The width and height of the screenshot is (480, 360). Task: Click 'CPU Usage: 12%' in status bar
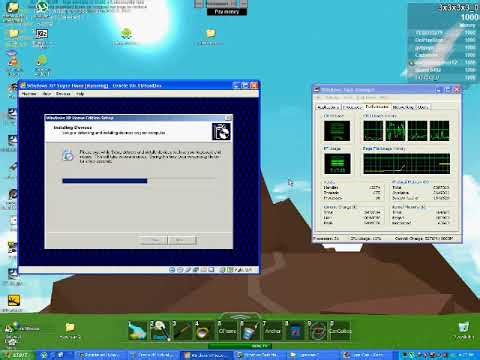point(365,238)
